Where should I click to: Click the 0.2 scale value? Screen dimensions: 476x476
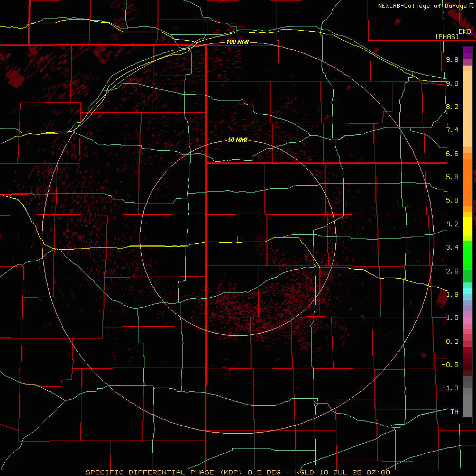pyautogui.click(x=452, y=342)
